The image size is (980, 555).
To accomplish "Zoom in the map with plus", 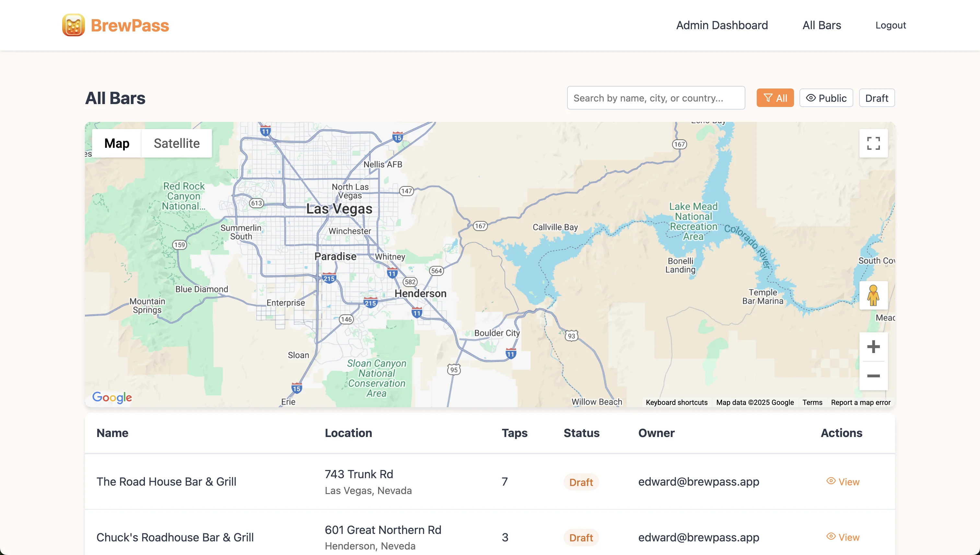I will tap(873, 347).
